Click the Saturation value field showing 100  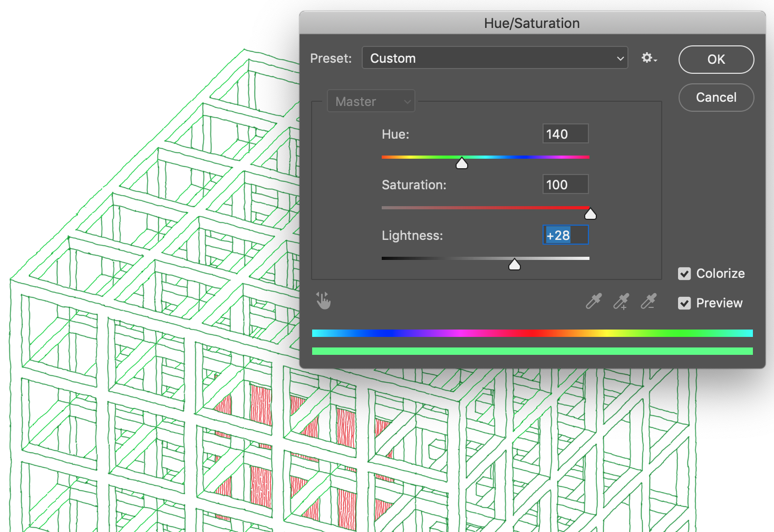point(565,185)
